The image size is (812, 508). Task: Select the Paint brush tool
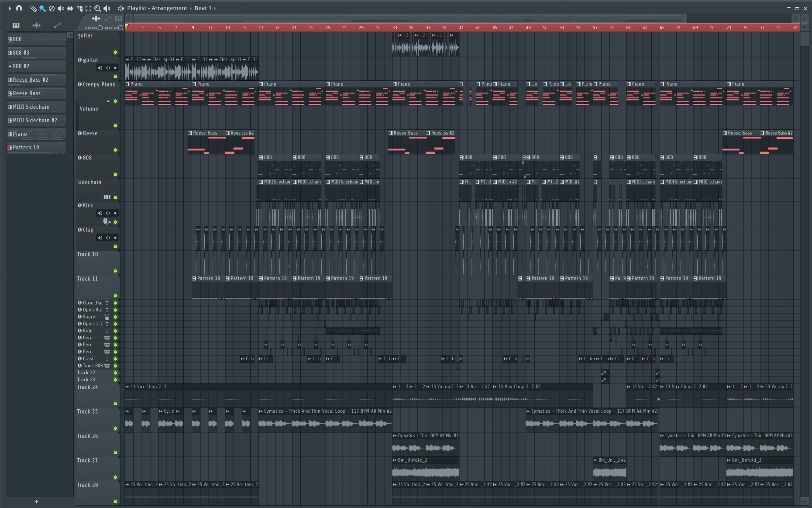42,8
